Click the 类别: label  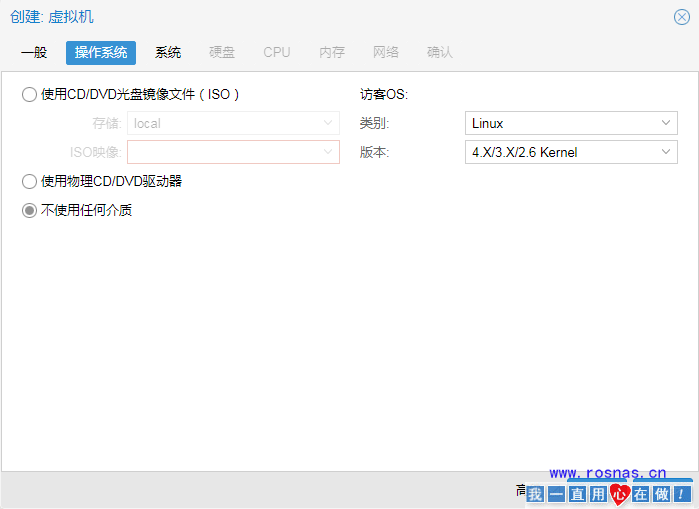[374, 123]
